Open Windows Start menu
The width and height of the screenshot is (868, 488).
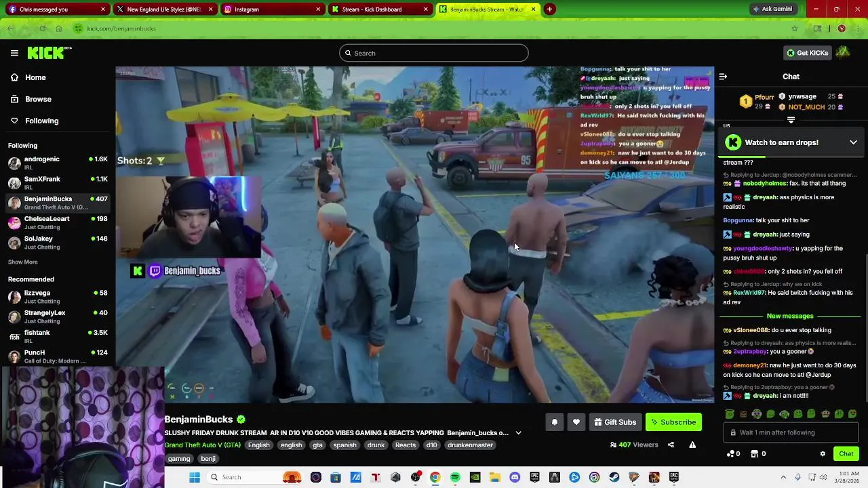click(x=195, y=477)
